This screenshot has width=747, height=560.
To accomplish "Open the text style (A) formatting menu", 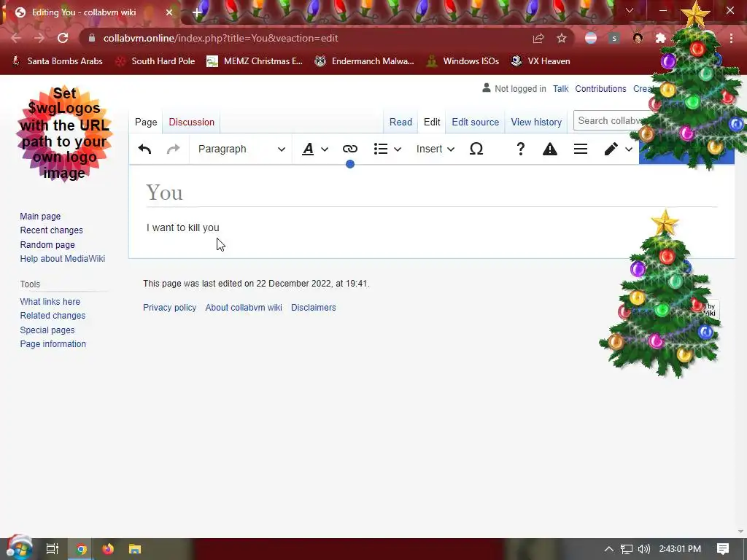I will 315,149.
